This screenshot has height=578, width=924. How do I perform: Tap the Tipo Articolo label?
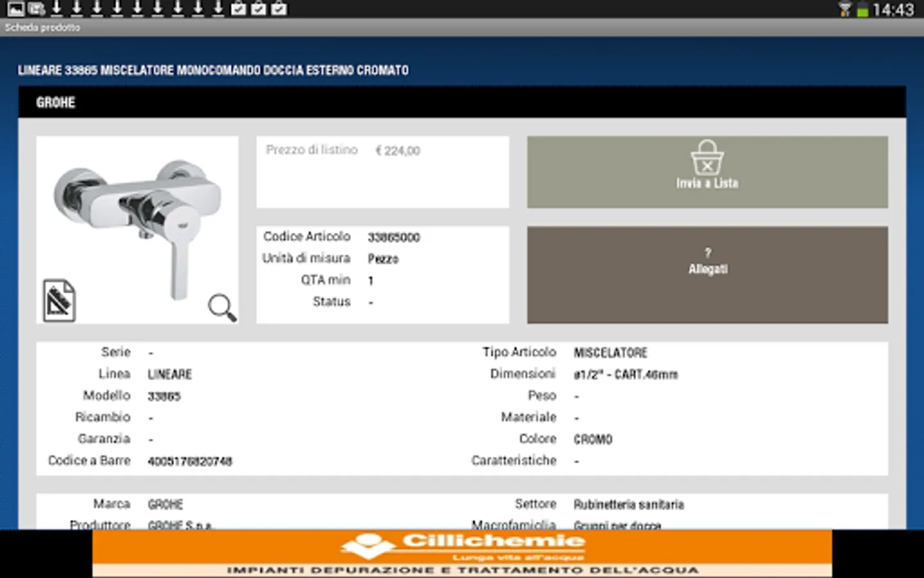pyautogui.click(x=520, y=352)
